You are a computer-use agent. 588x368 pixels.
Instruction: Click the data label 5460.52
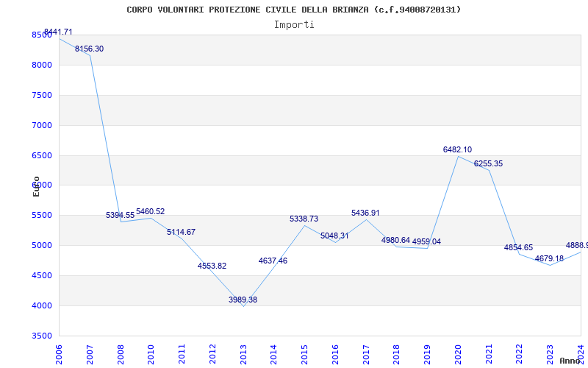[x=151, y=211]
